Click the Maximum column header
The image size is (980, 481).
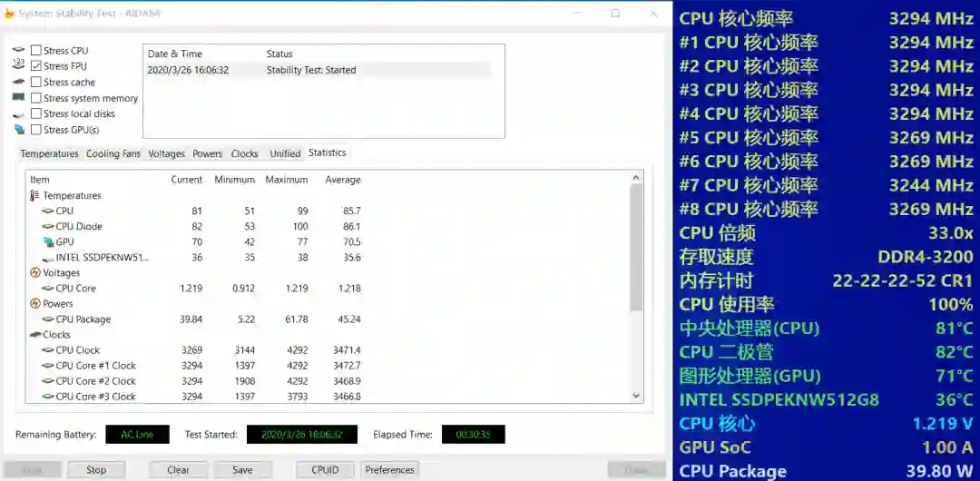[287, 180]
